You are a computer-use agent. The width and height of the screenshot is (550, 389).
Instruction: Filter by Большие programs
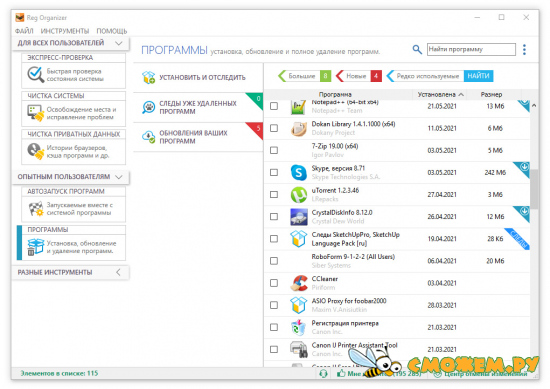click(304, 76)
